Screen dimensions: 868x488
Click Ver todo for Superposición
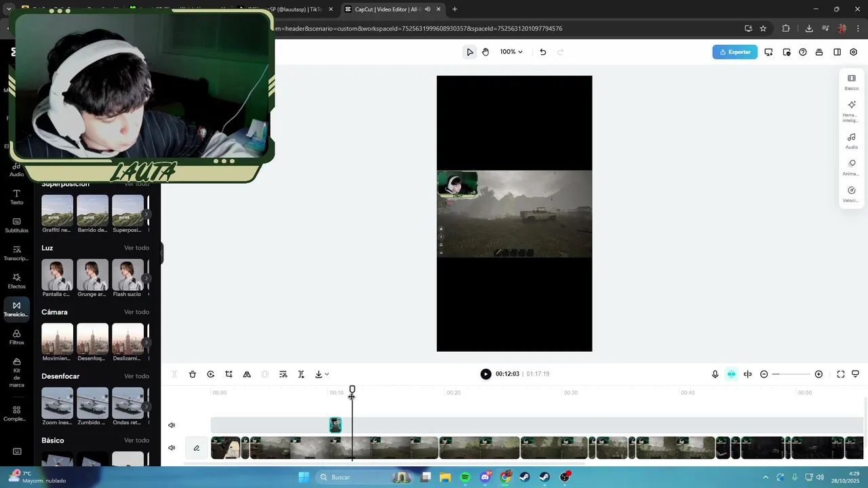[x=136, y=184]
